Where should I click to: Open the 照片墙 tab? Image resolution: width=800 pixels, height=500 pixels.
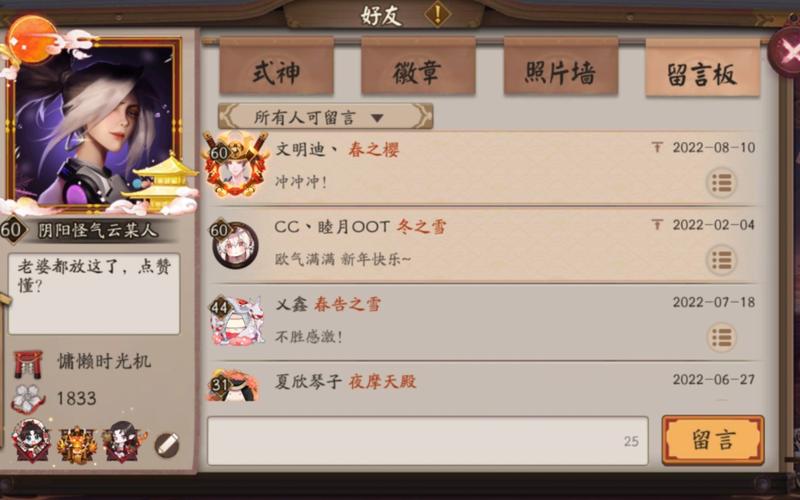[561, 66]
